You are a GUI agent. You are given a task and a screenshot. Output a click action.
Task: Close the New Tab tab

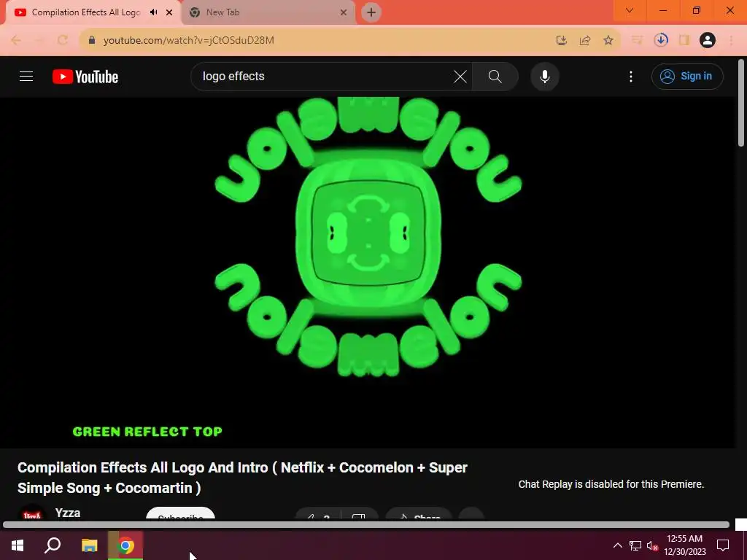[343, 12]
